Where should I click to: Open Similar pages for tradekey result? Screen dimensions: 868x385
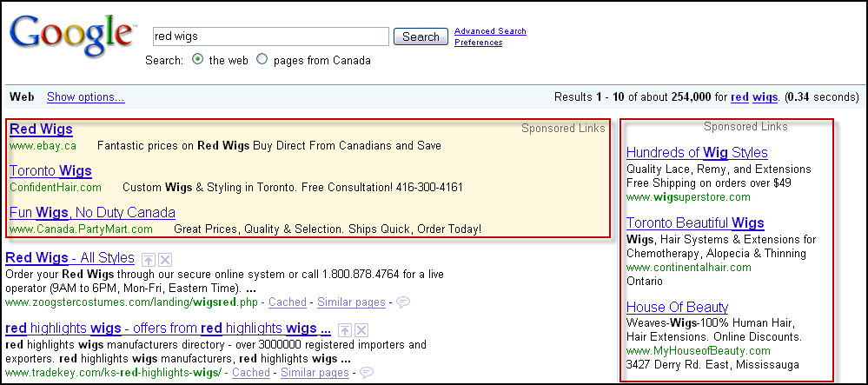[x=314, y=373]
